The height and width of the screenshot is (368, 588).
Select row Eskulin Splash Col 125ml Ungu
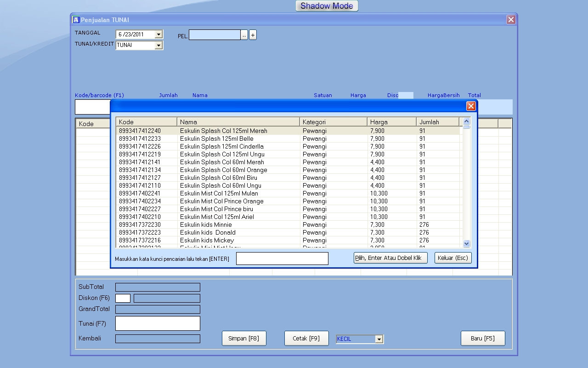click(288, 154)
